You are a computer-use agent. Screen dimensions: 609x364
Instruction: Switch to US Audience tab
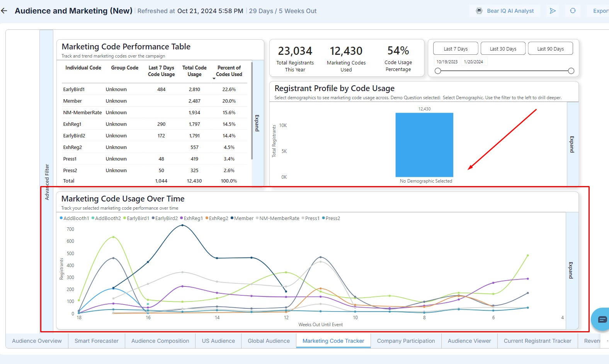pyautogui.click(x=218, y=341)
